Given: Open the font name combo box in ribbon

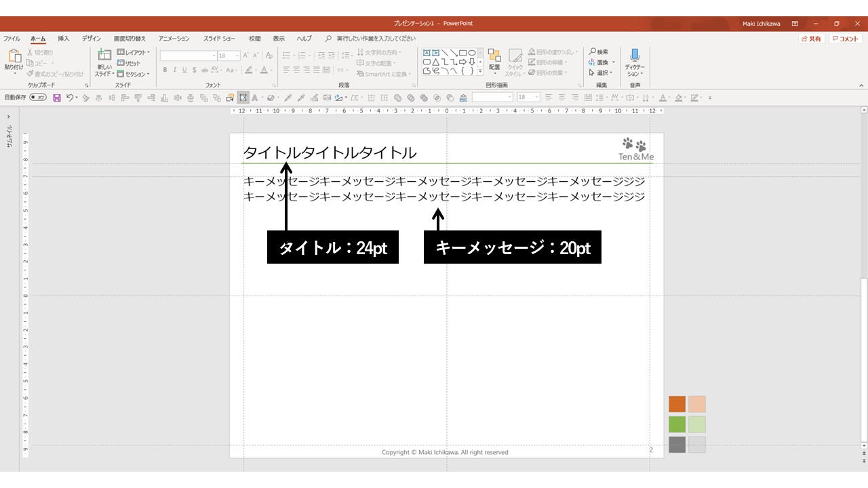Looking at the screenshot, I should (189, 56).
